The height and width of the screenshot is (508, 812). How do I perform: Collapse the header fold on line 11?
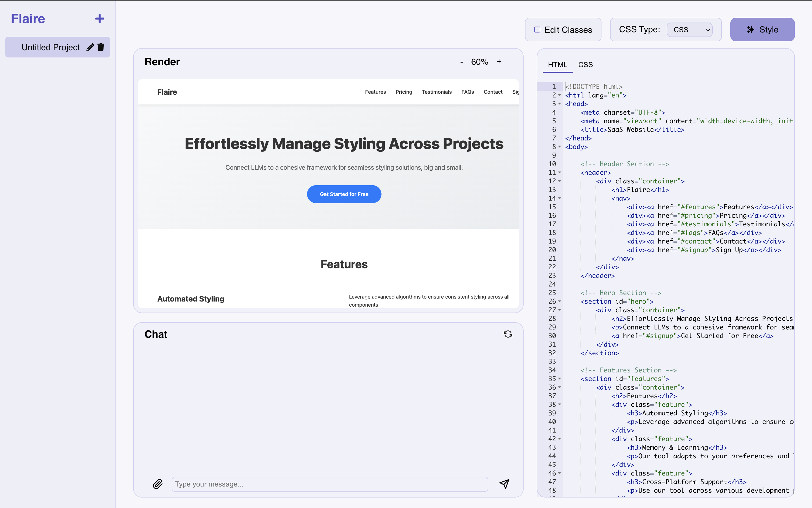click(x=560, y=172)
